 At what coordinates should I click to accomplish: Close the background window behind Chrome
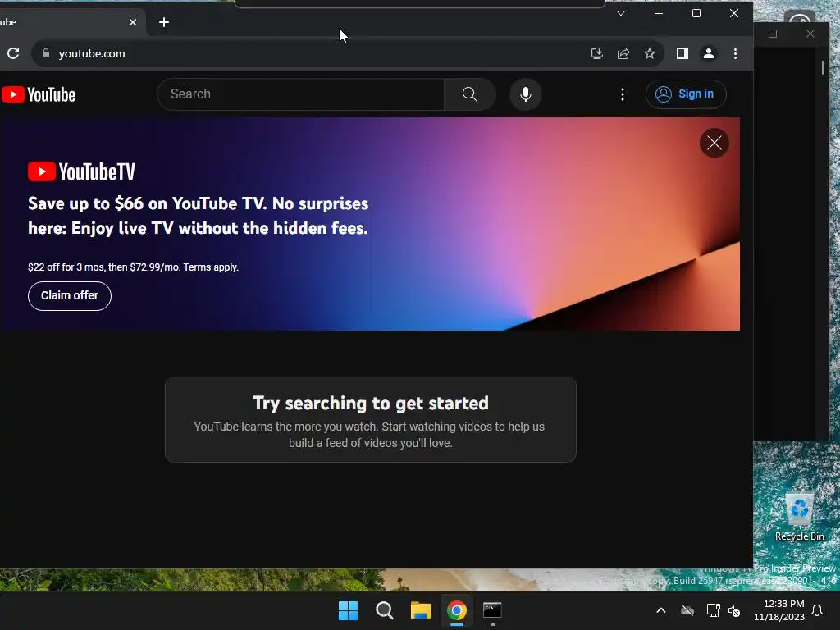tap(810, 34)
